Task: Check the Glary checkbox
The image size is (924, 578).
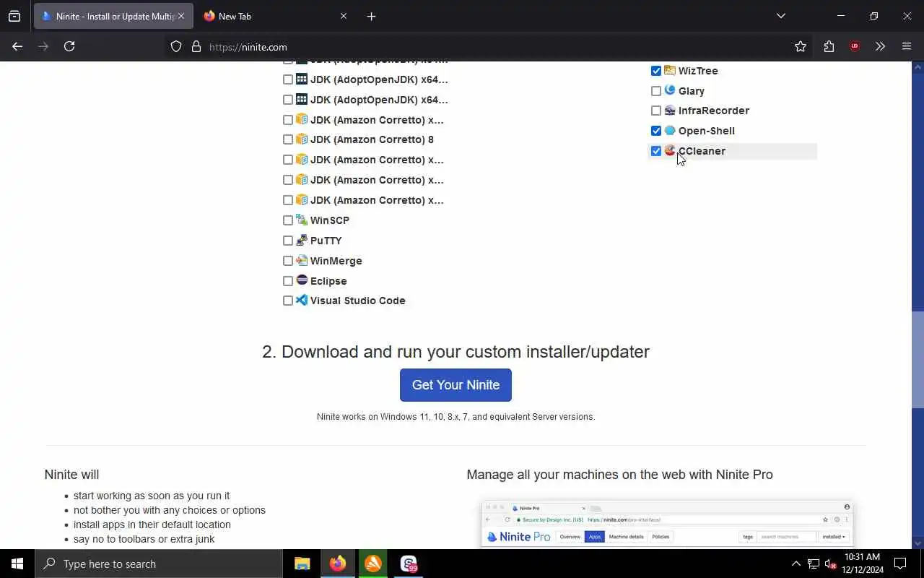Action: pyautogui.click(x=656, y=91)
